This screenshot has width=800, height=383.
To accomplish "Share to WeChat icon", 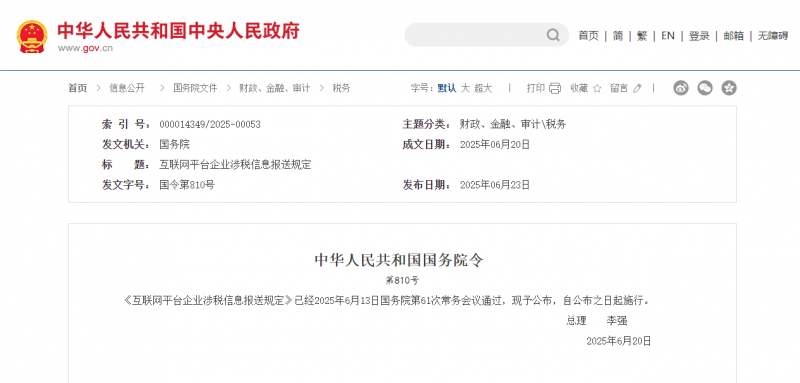I will (x=705, y=88).
